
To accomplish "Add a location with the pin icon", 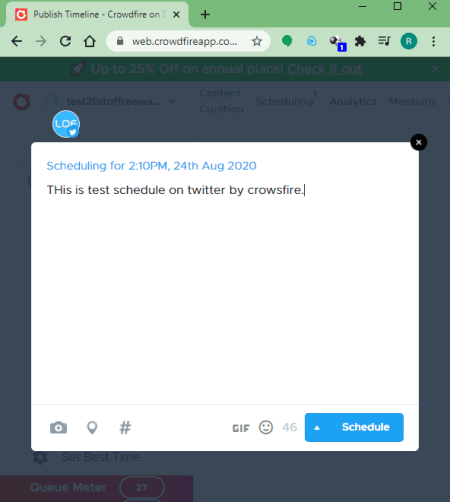I will (92, 427).
